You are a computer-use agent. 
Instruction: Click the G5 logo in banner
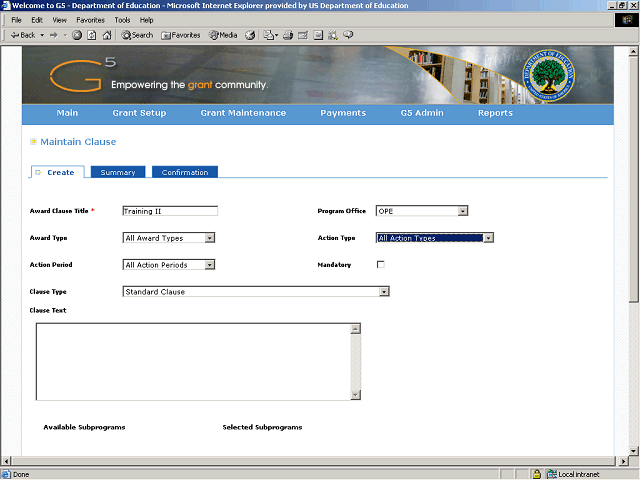[83, 75]
